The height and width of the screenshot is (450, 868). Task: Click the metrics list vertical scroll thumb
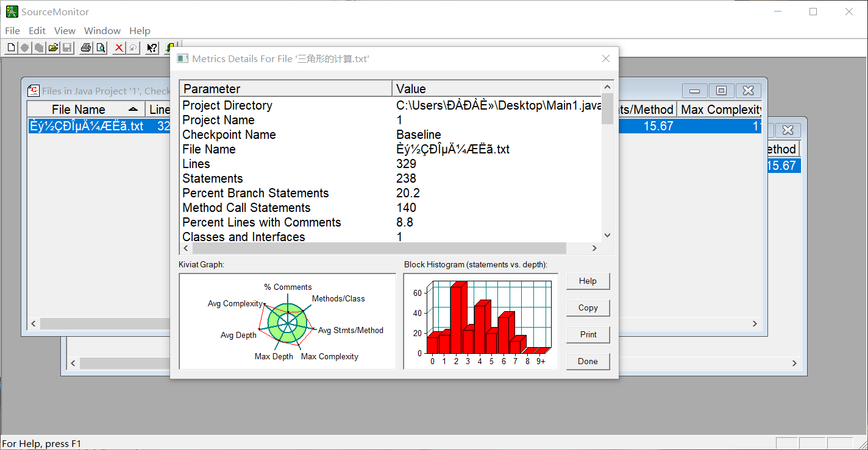[x=607, y=109]
